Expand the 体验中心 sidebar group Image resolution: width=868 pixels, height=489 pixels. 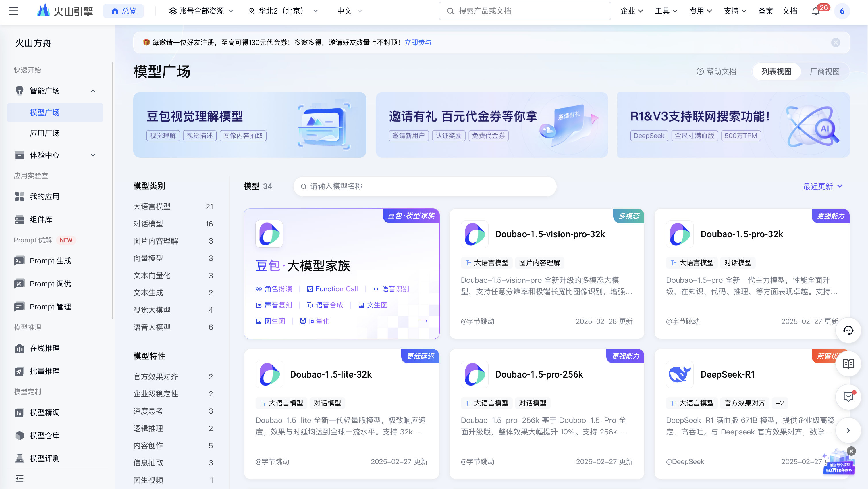click(93, 155)
